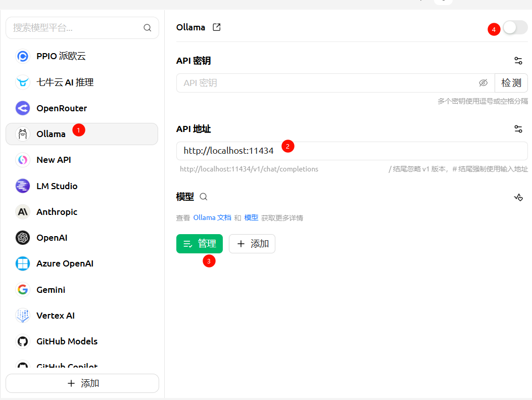Click the search magnifier in provider search box
The width and height of the screenshot is (532, 400).
click(147, 28)
